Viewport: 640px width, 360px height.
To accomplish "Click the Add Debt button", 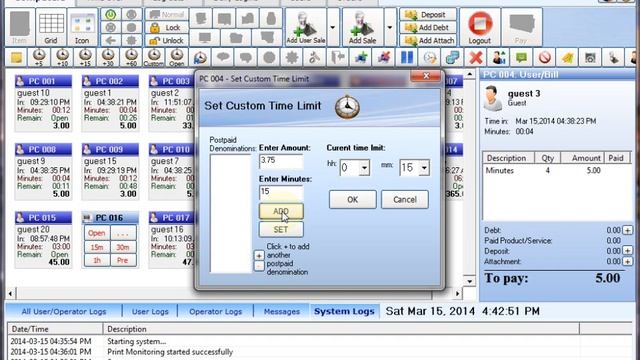I will pos(428,28).
